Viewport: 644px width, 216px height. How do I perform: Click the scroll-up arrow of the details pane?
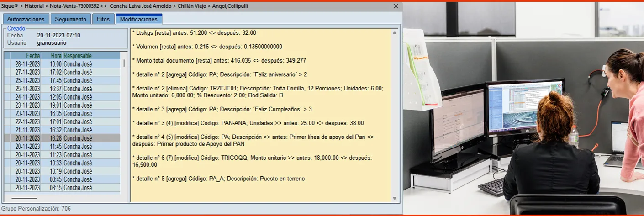click(x=395, y=32)
